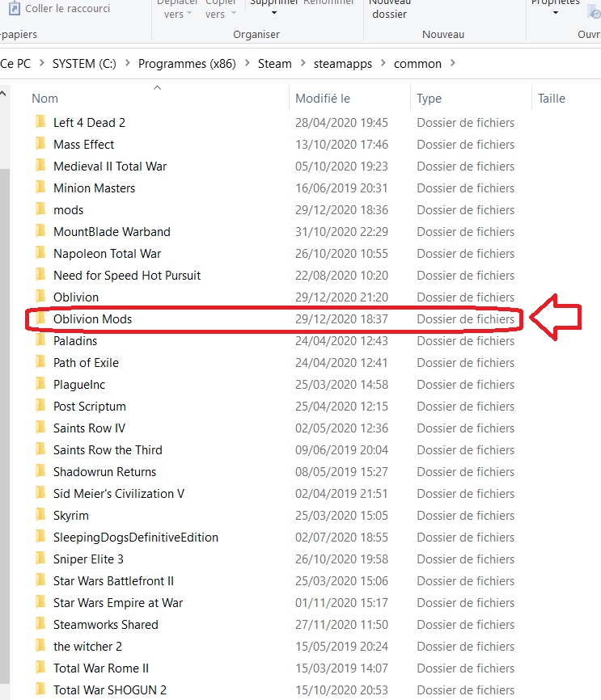Click date 28/04/2020 19:45 of Left 4 Dead 2
The image size is (601, 700).
click(341, 122)
